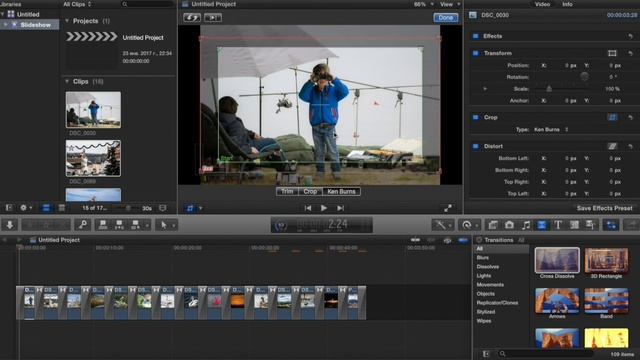The image size is (640, 360).
Task: Collapse the Projects section
Action: tap(67, 21)
